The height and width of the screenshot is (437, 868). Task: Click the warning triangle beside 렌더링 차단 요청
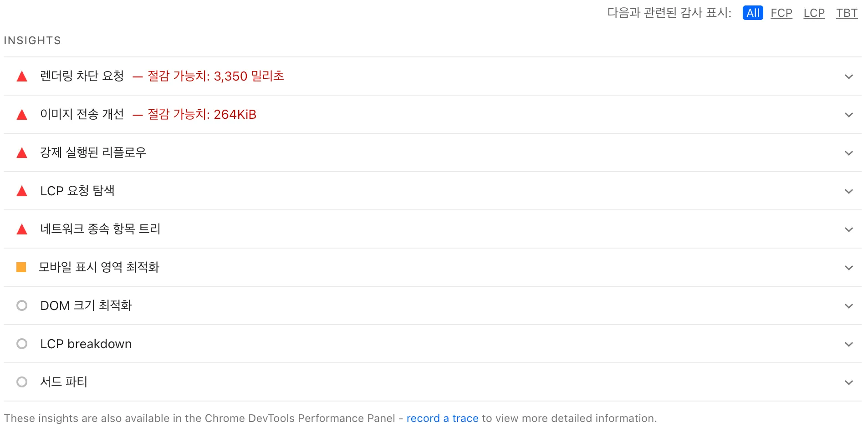(22, 76)
